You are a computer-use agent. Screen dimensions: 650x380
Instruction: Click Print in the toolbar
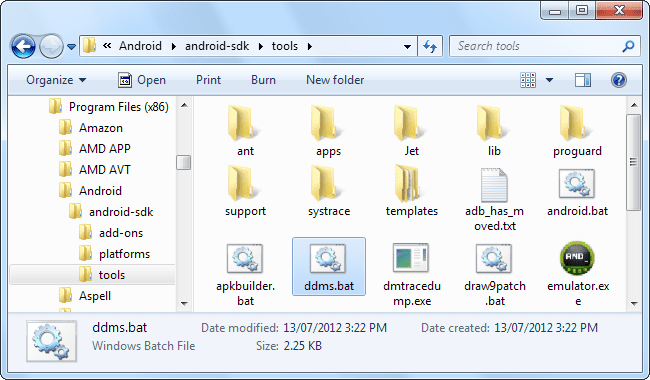[208, 80]
